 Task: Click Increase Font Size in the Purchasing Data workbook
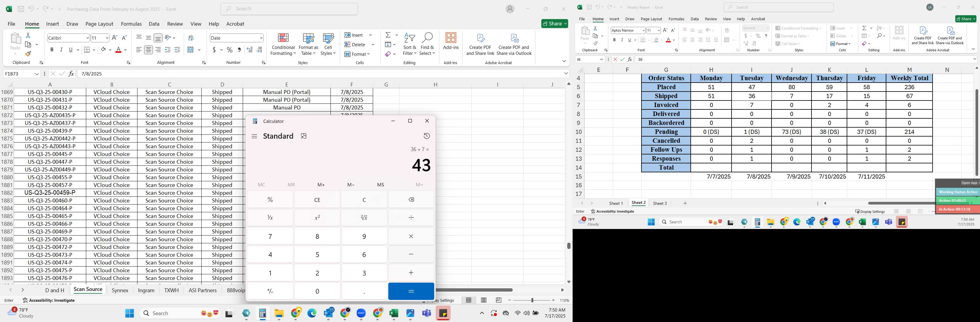tap(115, 38)
